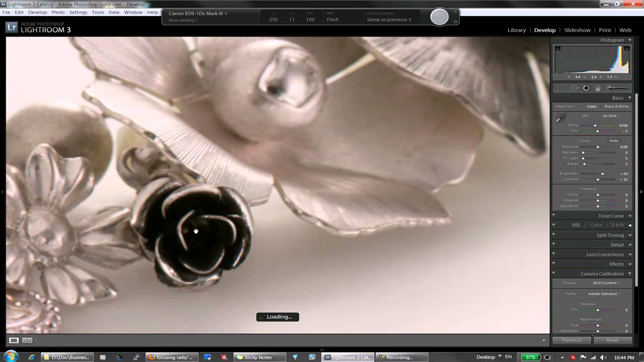This screenshot has width=644, height=362.
Task: Click Auto tone button
Action: click(614, 141)
